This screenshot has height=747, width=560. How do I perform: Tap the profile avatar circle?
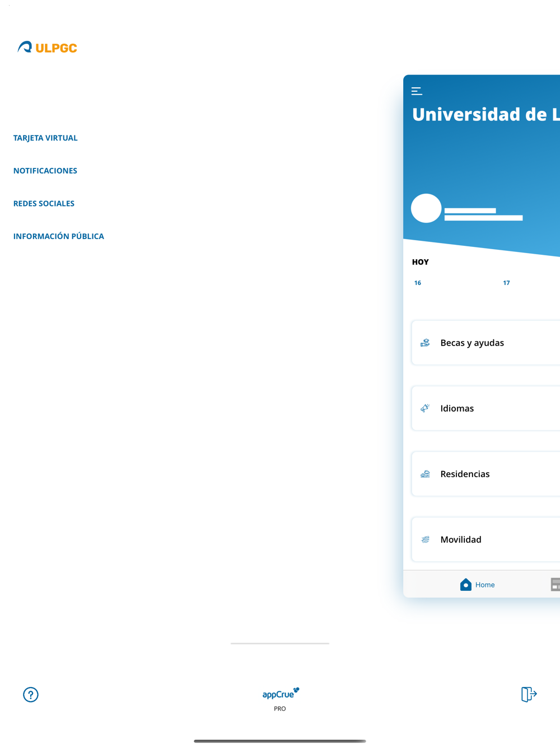pos(426,208)
